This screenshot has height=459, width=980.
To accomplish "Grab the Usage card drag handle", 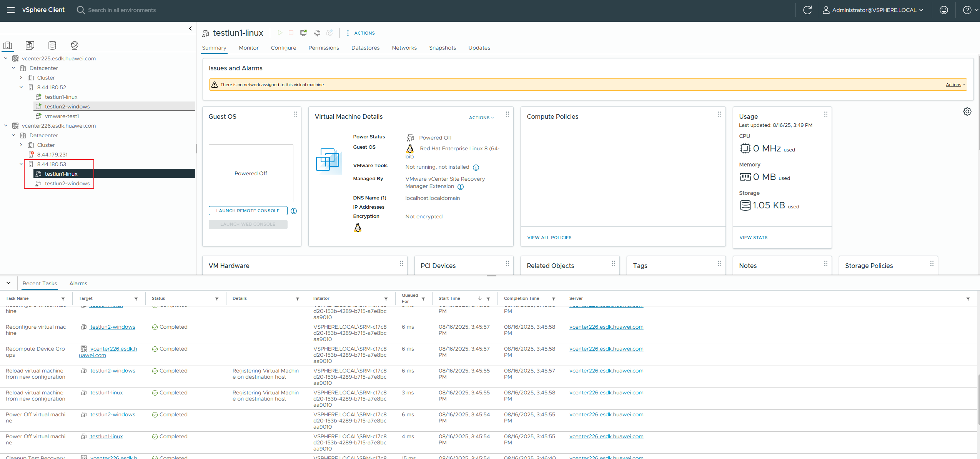I will pyautogui.click(x=826, y=114).
